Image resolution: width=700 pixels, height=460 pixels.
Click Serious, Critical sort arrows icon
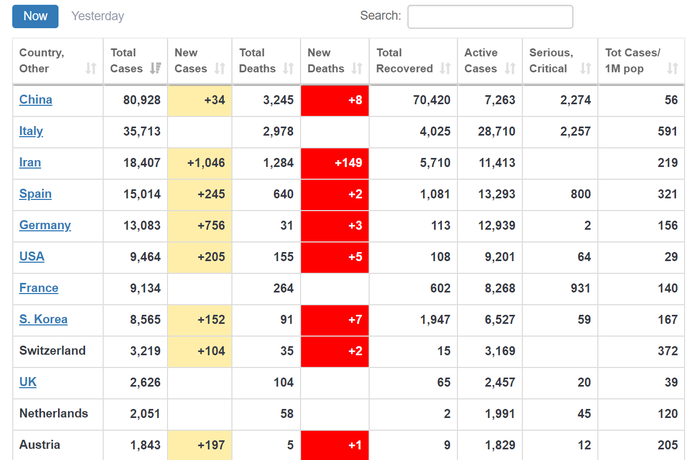[584, 69]
